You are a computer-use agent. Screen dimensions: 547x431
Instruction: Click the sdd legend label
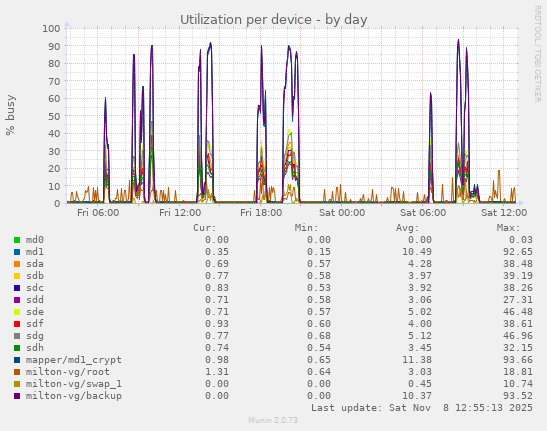click(35, 300)
